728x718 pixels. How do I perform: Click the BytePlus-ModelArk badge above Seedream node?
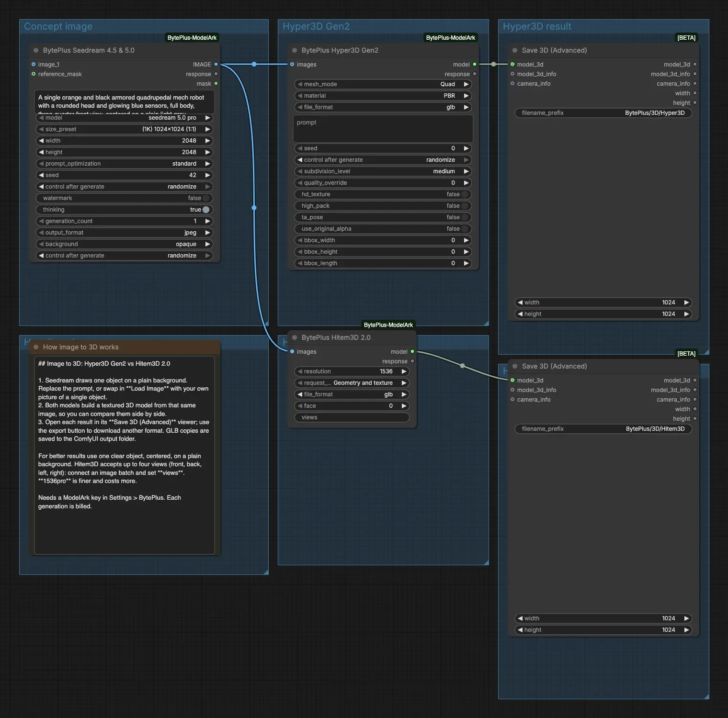tap(192, 38)
